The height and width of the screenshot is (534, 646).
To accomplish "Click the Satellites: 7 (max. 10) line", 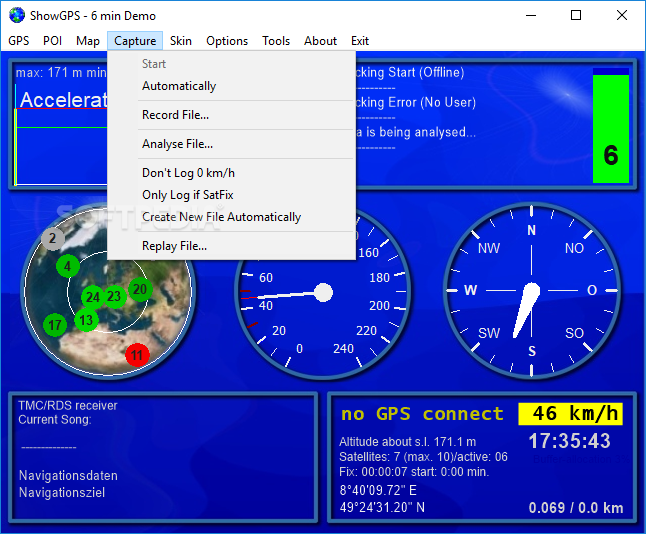I will pos(423,457).
